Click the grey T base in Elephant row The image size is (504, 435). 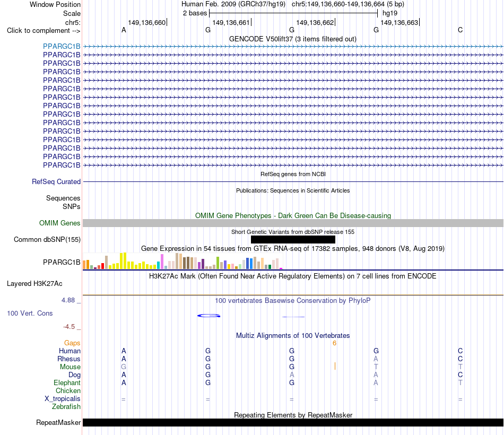pos(460,382)
